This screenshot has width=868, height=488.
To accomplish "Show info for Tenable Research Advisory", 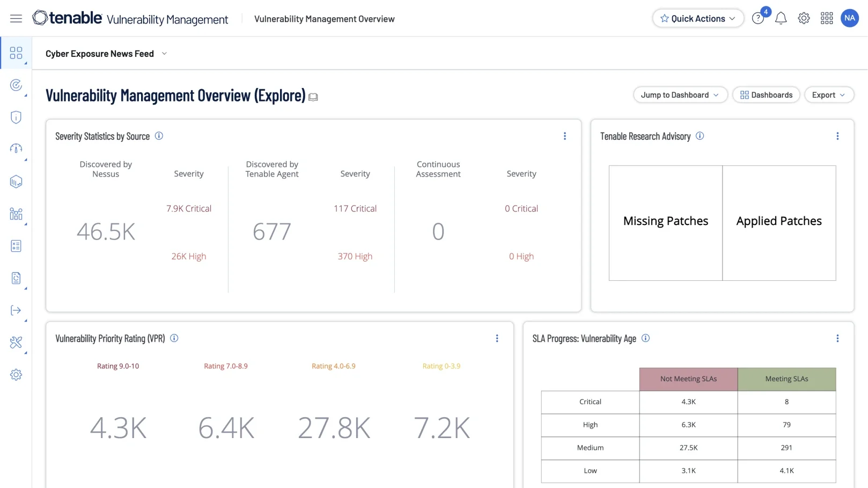I will coord(700,136).
